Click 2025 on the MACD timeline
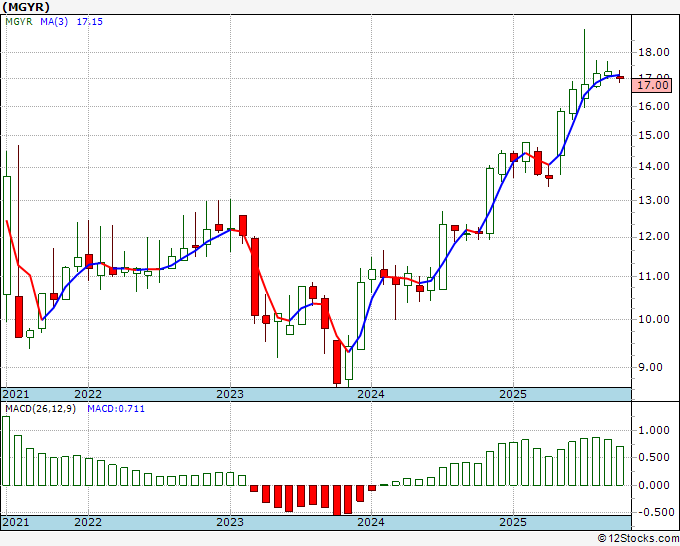The width and height of the screenshot is (680, 546). point(513,522)
